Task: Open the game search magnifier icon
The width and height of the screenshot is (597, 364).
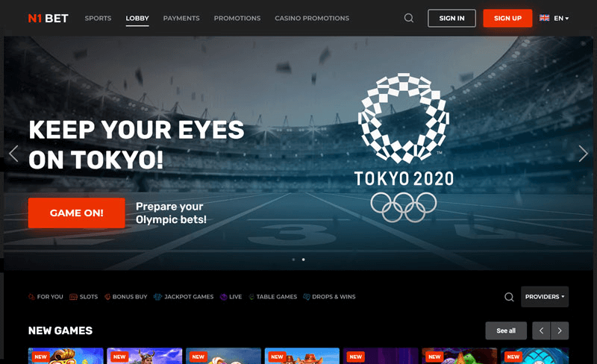Action: [x=509, y=297]
